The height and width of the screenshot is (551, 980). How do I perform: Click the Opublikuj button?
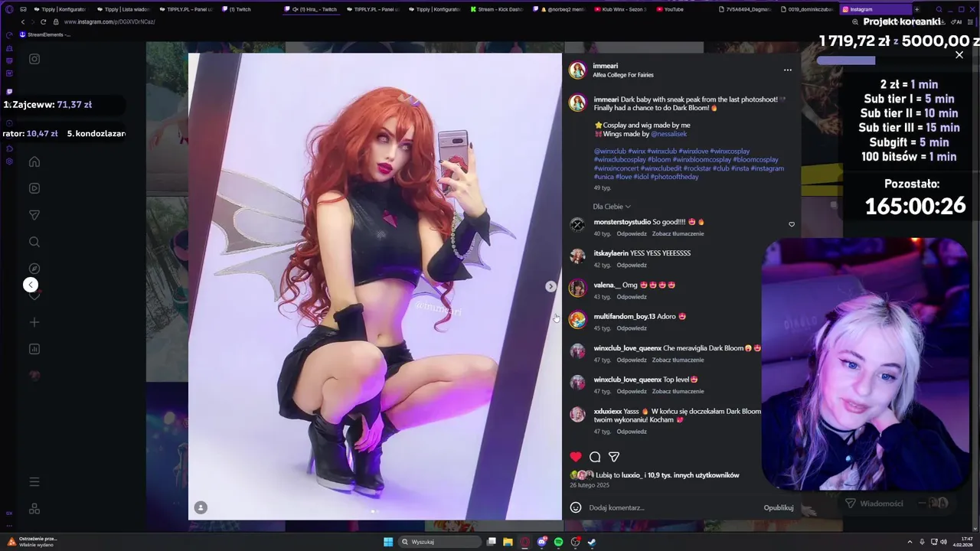coord(779,507)
